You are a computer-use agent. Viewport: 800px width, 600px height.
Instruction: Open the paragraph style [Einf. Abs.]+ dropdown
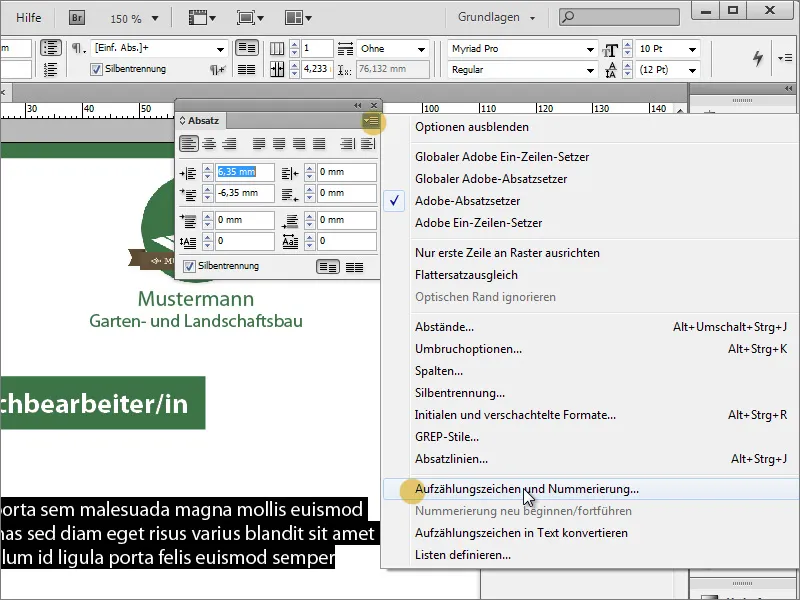(x=220, y=49)
